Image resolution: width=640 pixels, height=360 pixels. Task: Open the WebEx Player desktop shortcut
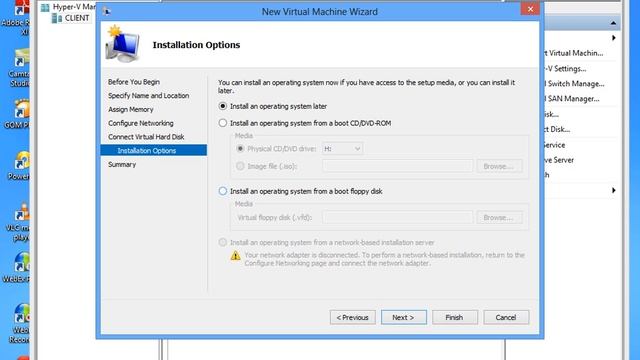click(17, 268)
